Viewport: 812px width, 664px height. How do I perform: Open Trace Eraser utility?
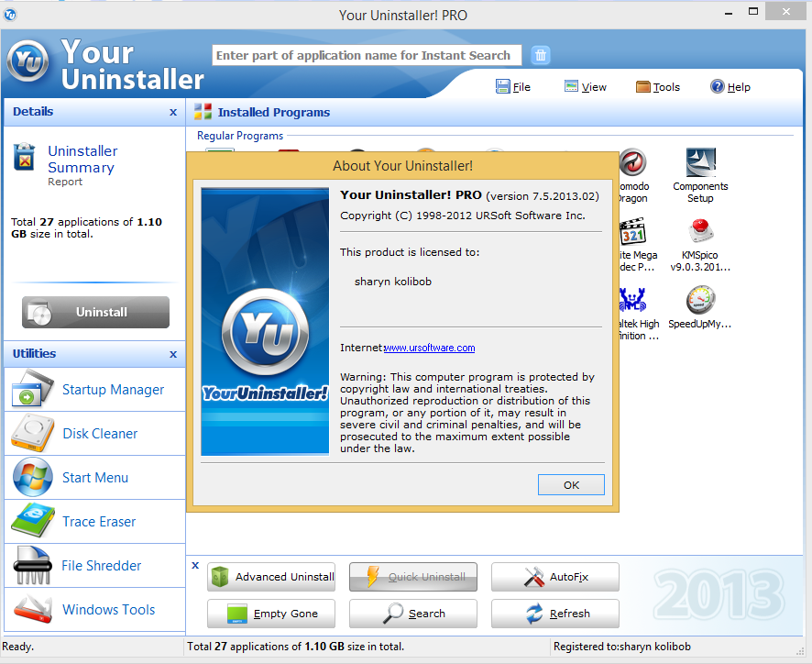94,522
